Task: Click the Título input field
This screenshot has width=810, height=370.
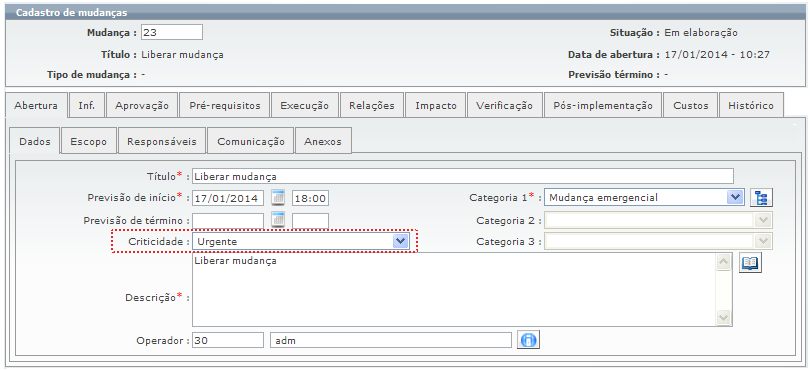Action: 463,176
